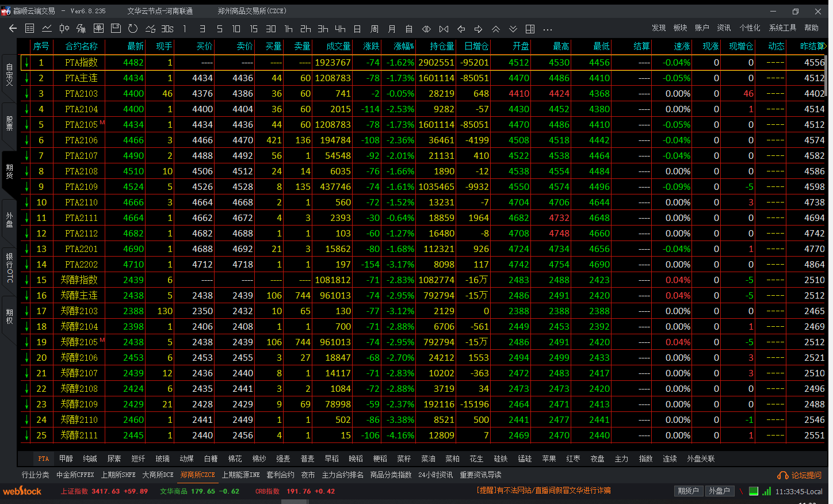The image size is (833, 504).
Task: Select the 外盘关联 product tab
Action: tap(701, 459)
